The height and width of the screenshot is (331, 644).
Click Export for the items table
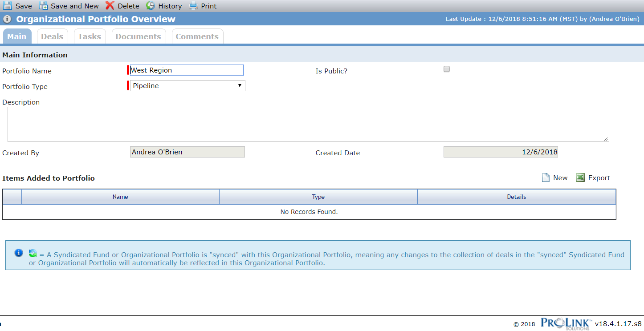click(599, 178)
